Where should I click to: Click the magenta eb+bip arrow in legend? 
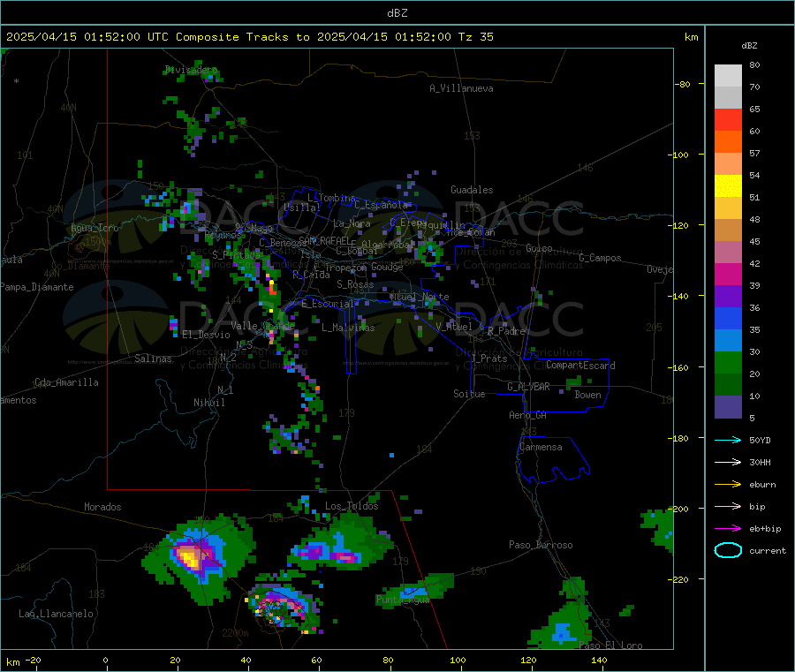tap(728, 529)
